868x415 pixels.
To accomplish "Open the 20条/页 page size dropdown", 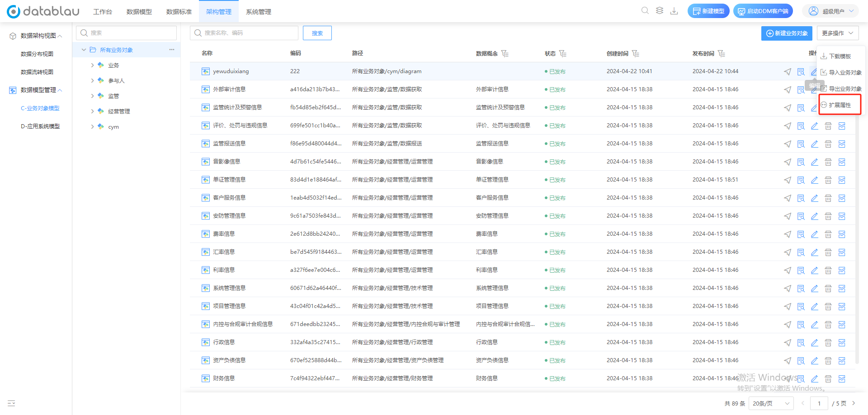I will coord(771,403).
